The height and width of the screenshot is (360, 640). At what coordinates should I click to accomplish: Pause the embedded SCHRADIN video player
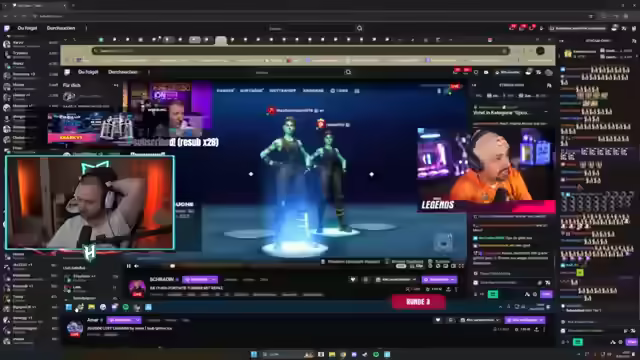129,266
